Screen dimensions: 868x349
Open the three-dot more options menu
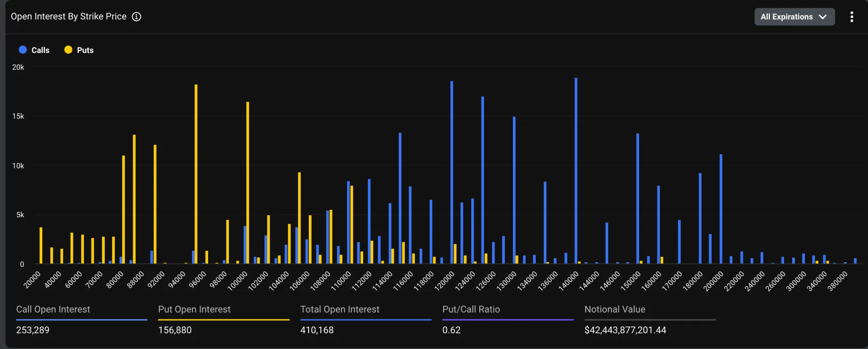(851, 17)
